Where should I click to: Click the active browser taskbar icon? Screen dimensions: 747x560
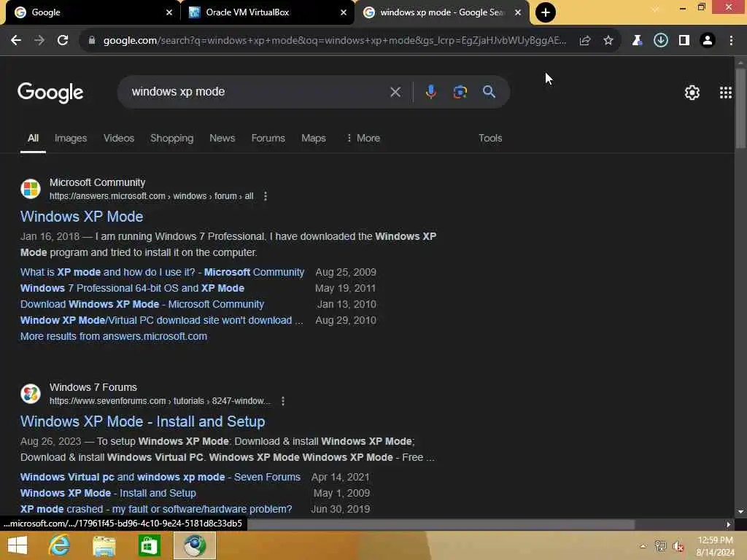pyautogui.click(x=194, y=545)
